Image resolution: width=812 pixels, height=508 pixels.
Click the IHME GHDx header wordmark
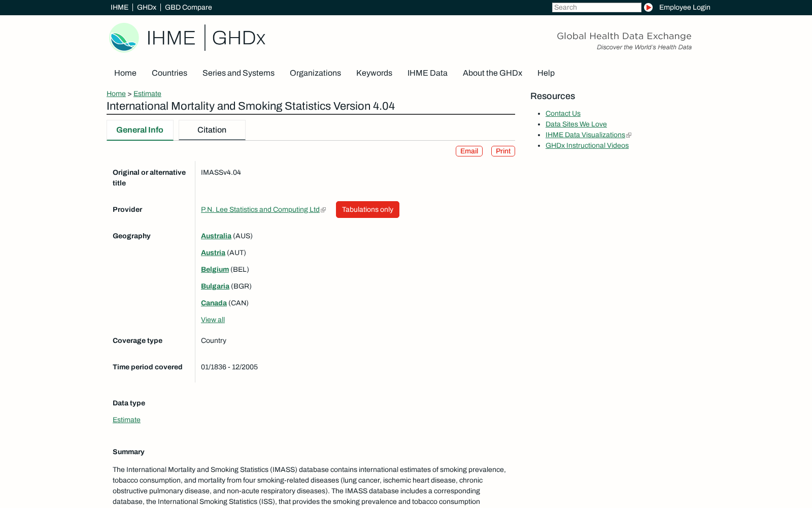tap(206, 38)
